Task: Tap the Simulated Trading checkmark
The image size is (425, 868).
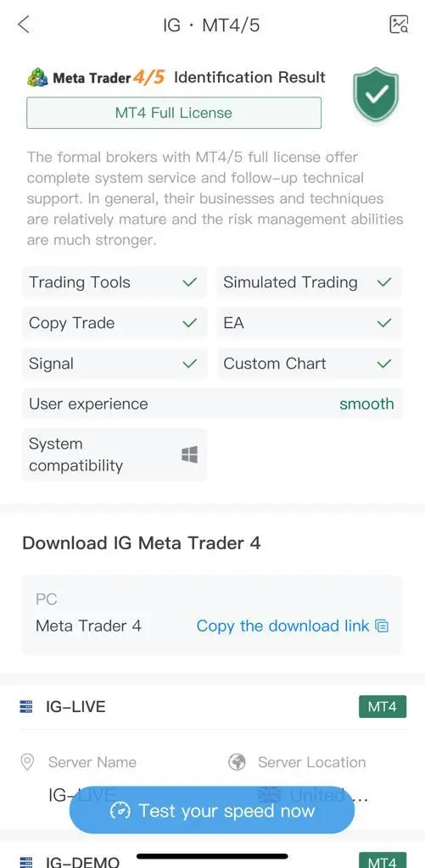Action: [x=384, y=282]
